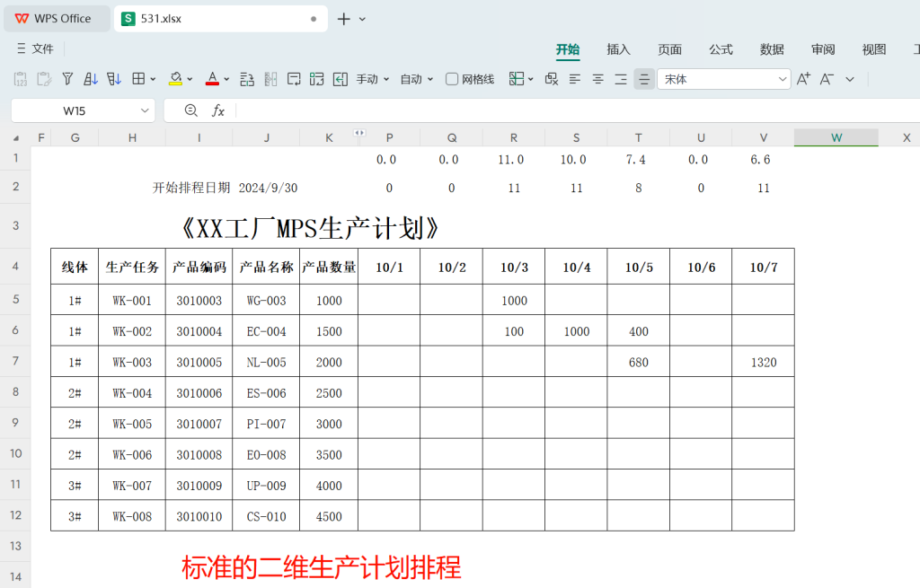This screenshot has height=588, width=920.
Task: Click the clear cells icon with x
Action: tap(552, 79)
